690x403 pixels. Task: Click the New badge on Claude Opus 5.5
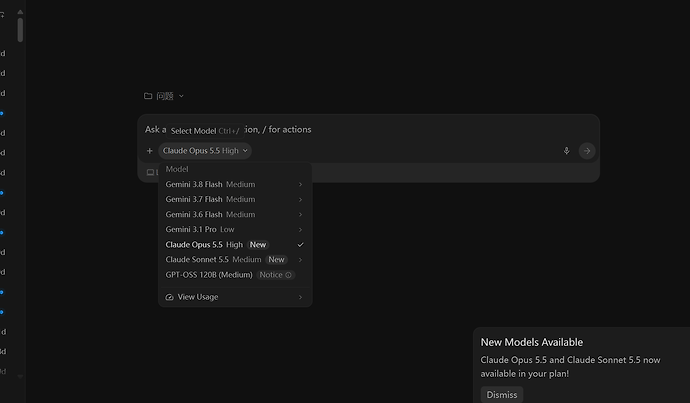(x=258, y=245)
